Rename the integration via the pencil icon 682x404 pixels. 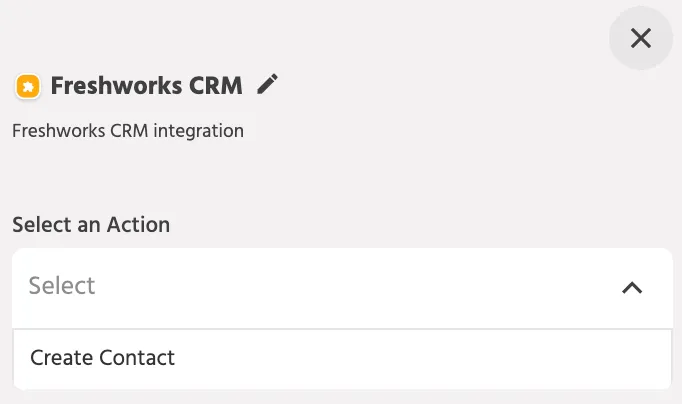point(267,84)
